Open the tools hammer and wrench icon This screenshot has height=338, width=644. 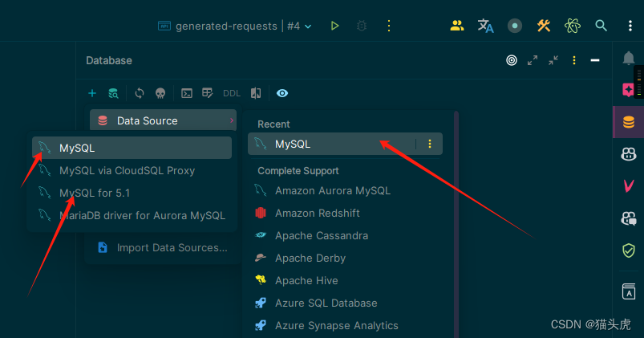[544, 26]
